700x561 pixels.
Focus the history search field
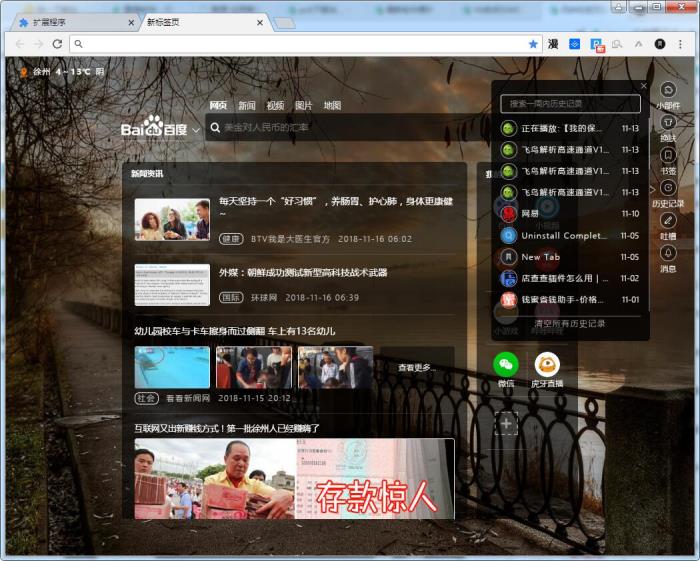pyautogui.click(x=570, y=104)
